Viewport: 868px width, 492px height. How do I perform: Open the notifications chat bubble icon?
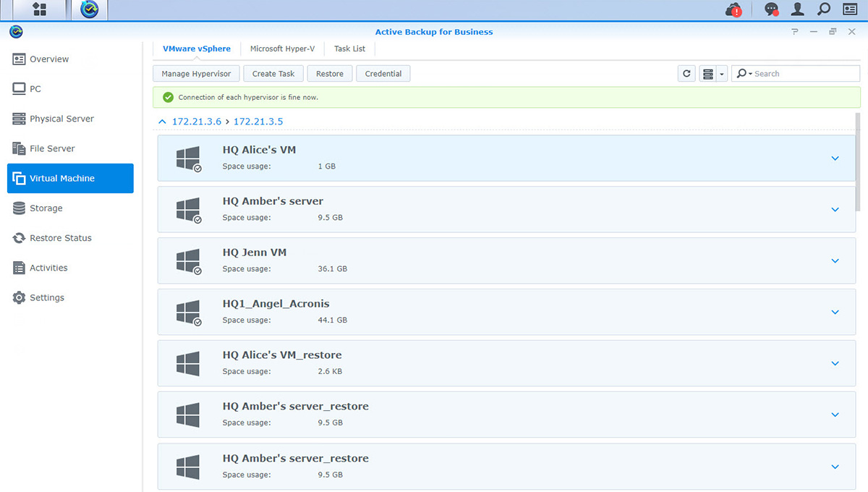click(x=772, y=9)
